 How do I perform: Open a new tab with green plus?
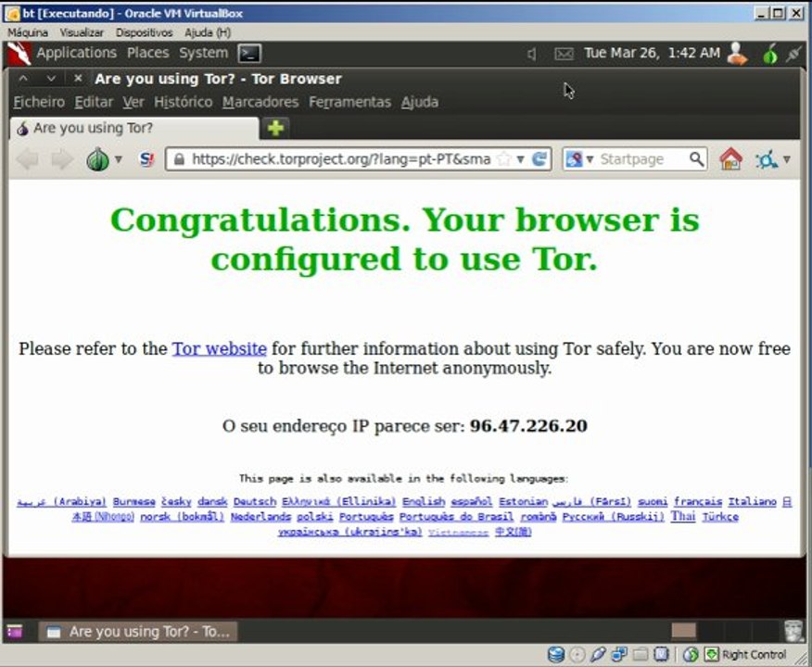(275, 128)
